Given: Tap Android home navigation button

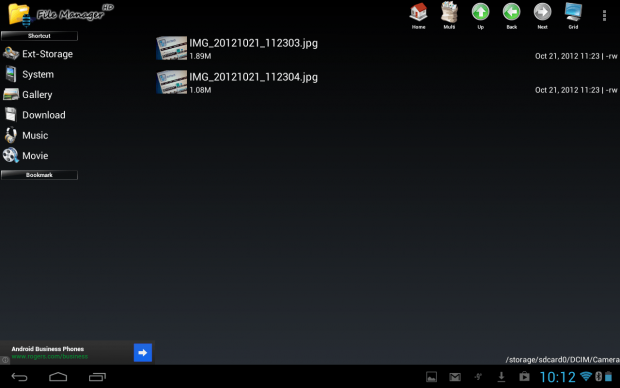Looking at the screenshot, I should tap(58, 377).
